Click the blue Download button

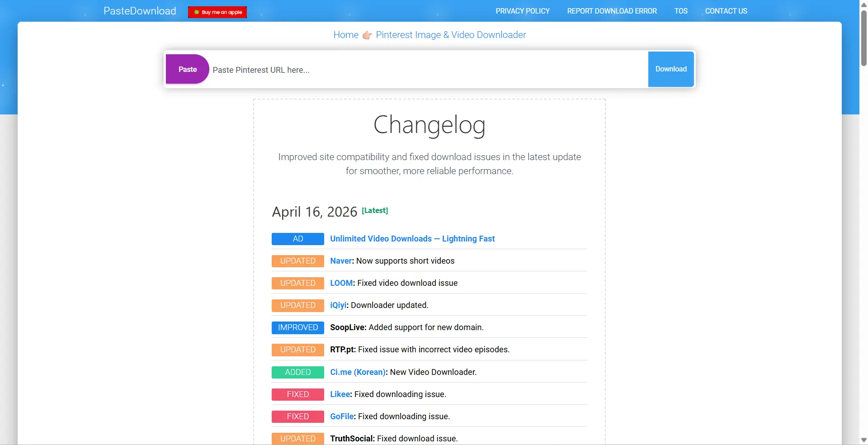point(671,69)
